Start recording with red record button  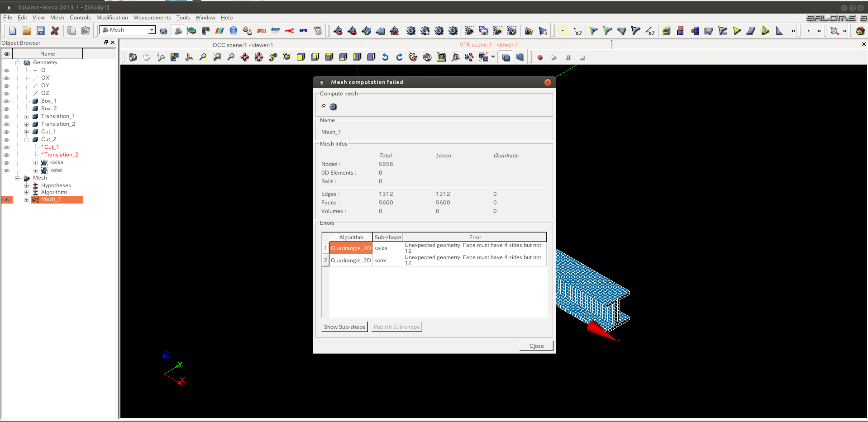coord(540,57)
